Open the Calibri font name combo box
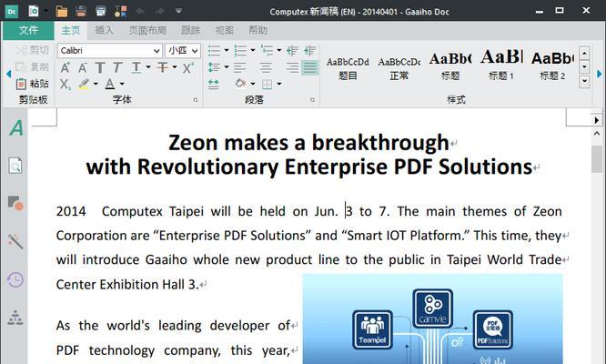The height and width of the screenshot is (364, 606). (110, 51)
